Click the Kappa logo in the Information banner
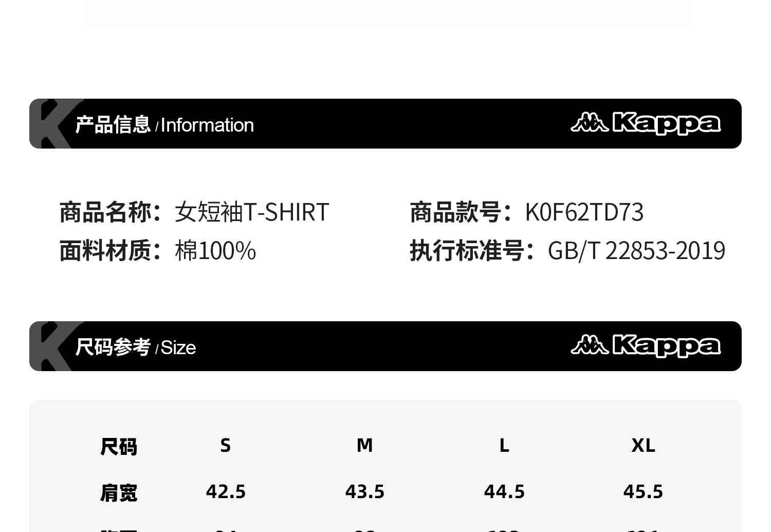Screen dimensions: 771x532 click(x=646, y=123)
